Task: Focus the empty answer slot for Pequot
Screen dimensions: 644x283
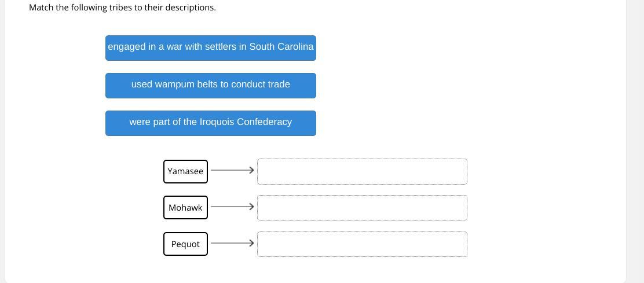Action: click(x=362, y=244)
